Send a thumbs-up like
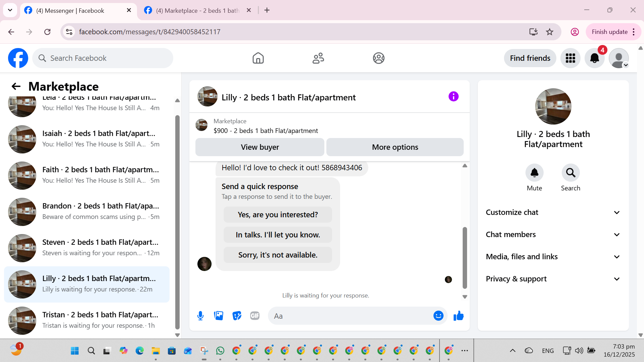This screenshot has width=644, height=362. pos(458,316)
